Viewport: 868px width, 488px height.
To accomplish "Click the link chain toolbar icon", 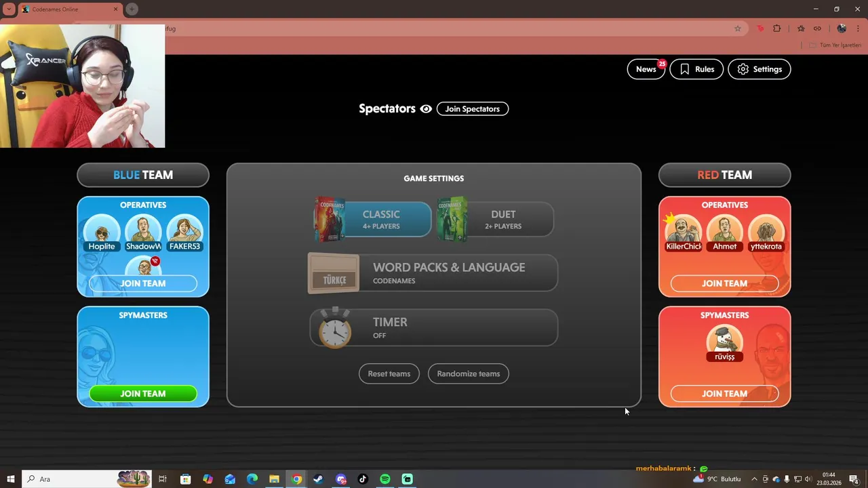I will point(817,28).
